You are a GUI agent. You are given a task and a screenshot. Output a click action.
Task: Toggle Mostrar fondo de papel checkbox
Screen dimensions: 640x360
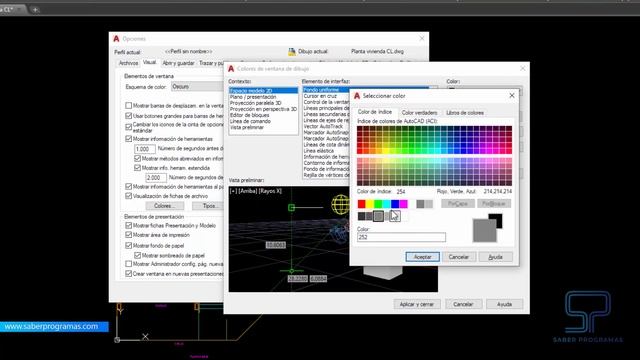(x=129, y=246)
